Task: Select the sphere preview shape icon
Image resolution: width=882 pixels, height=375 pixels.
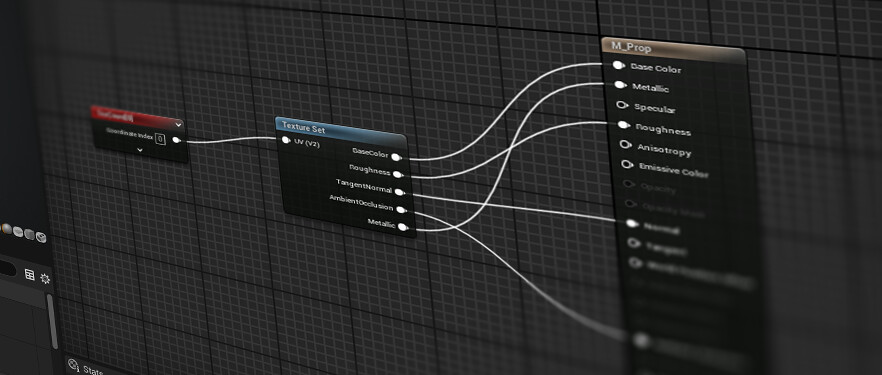Action: click(x=7, y=228)
